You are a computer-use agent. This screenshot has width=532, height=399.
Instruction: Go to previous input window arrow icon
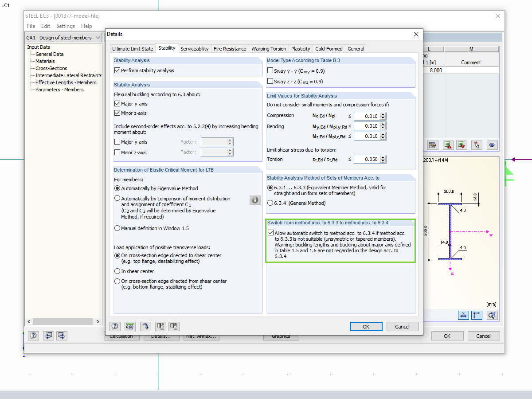click(x=48, y=336)
